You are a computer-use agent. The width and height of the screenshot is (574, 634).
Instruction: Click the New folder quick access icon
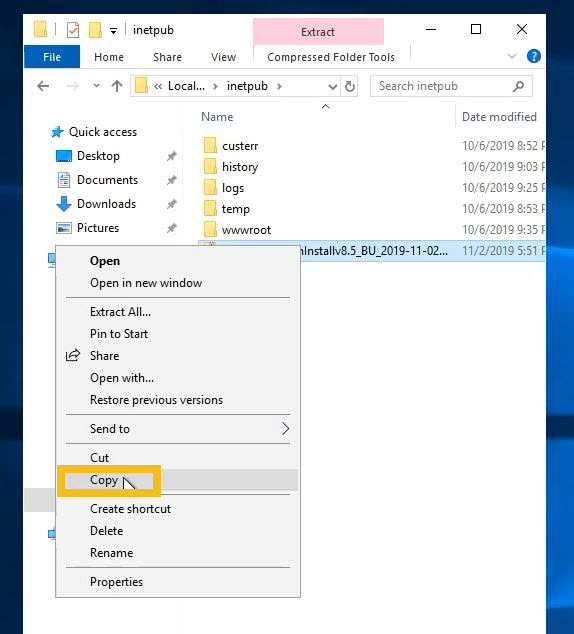click(x=95, y=30)
